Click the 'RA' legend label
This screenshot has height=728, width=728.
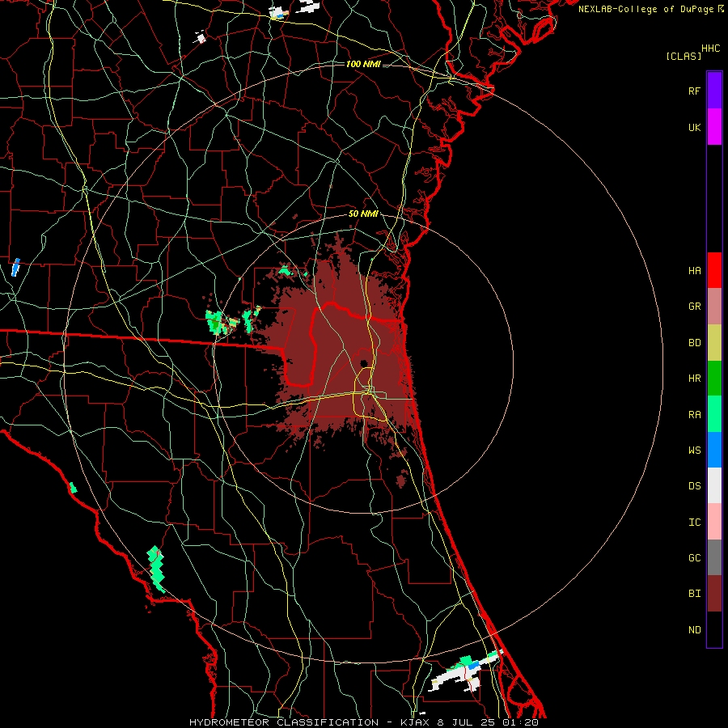pos(694,414)
